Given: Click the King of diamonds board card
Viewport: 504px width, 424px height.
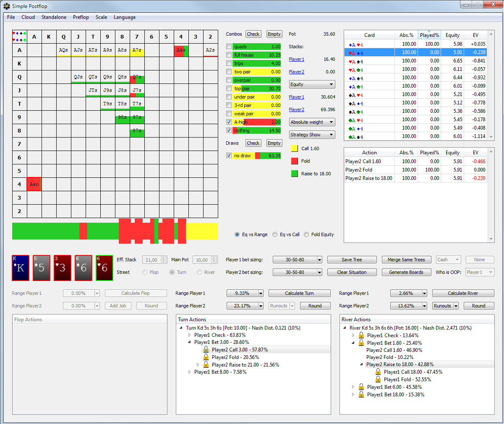Looking at the screenshot, I should pos(21,268).
